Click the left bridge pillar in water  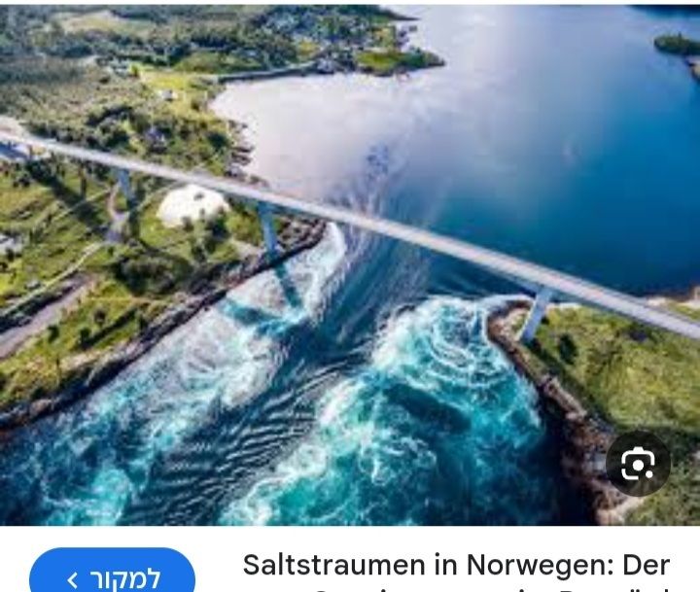[x=269, y=230]
